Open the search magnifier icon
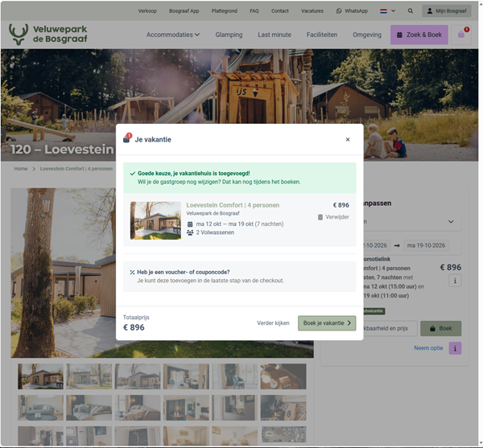Image resolution: width=483 pixels, height=448 pixels. [411, 10]
